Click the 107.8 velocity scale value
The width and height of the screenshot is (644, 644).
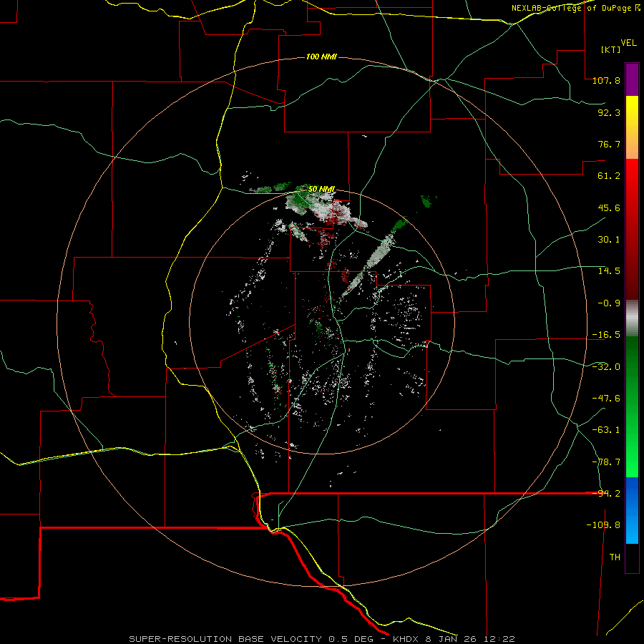(x=606, y=80)
